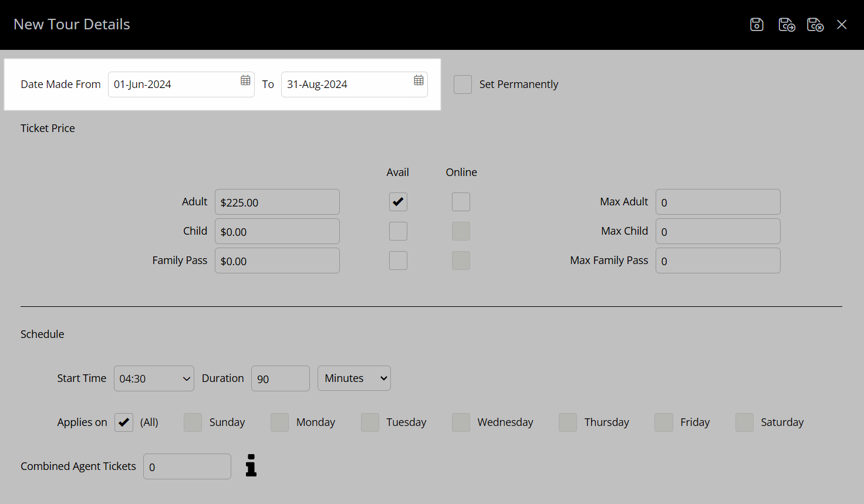
Task: Click the Schedule section heading
Action: (x=42, y=334)
